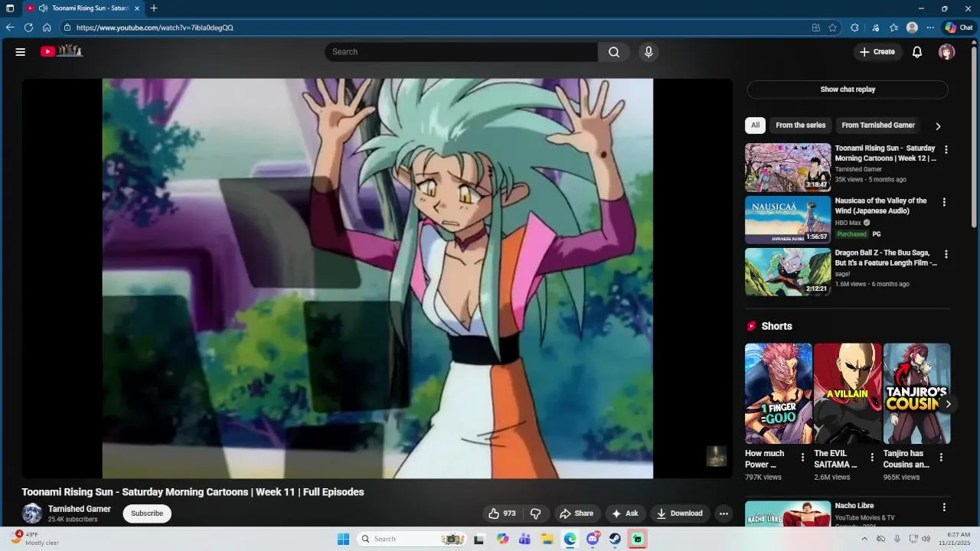Open Steam from taskbar

click(615, 539)
